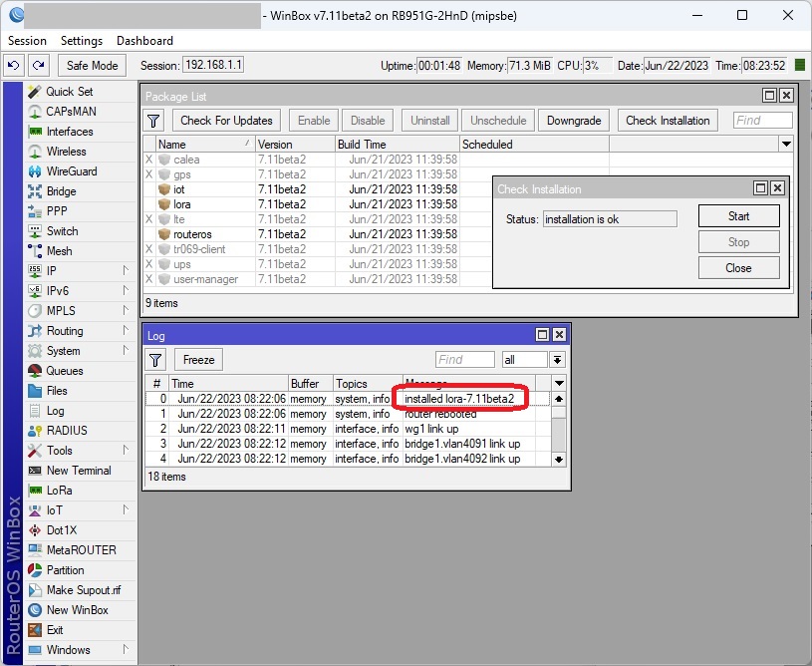This screenshot has width=812, height=666.
Task: Open Mesh menu item
Action: pyautogui.click(x=59, y=251)
